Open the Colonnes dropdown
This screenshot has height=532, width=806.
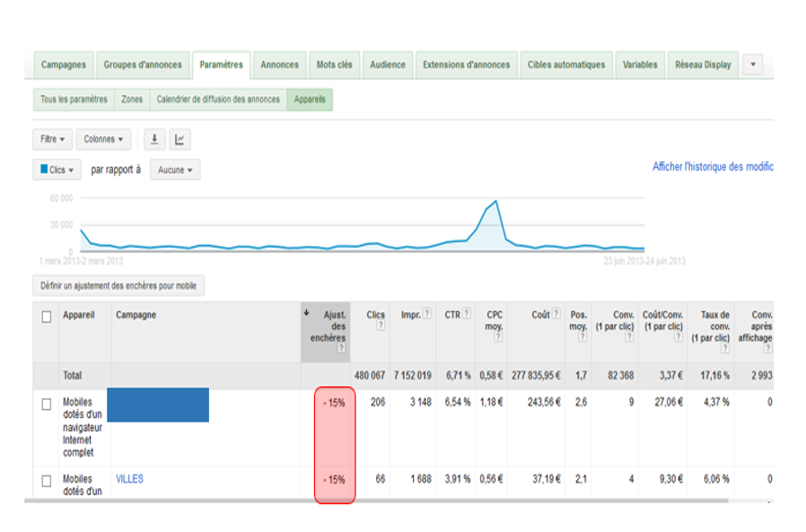103,139
